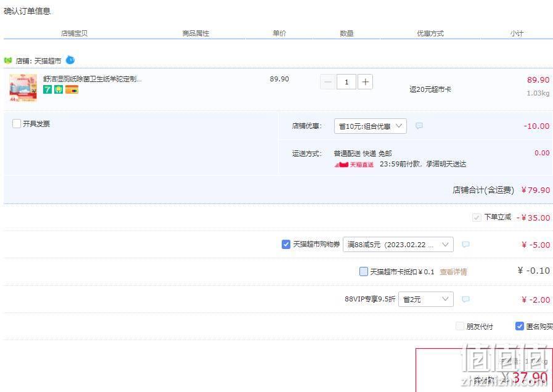
Task: Click the 1.03kg weight text
Action: [538, 94]
